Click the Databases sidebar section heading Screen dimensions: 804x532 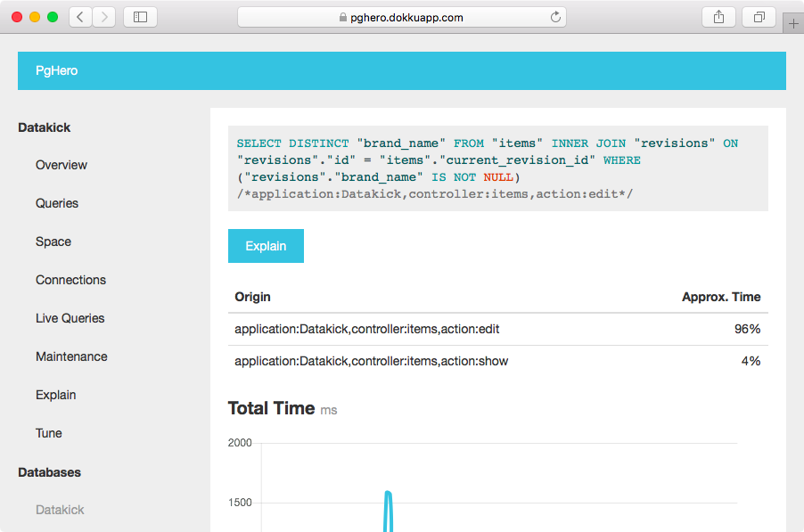click(49, 472)
